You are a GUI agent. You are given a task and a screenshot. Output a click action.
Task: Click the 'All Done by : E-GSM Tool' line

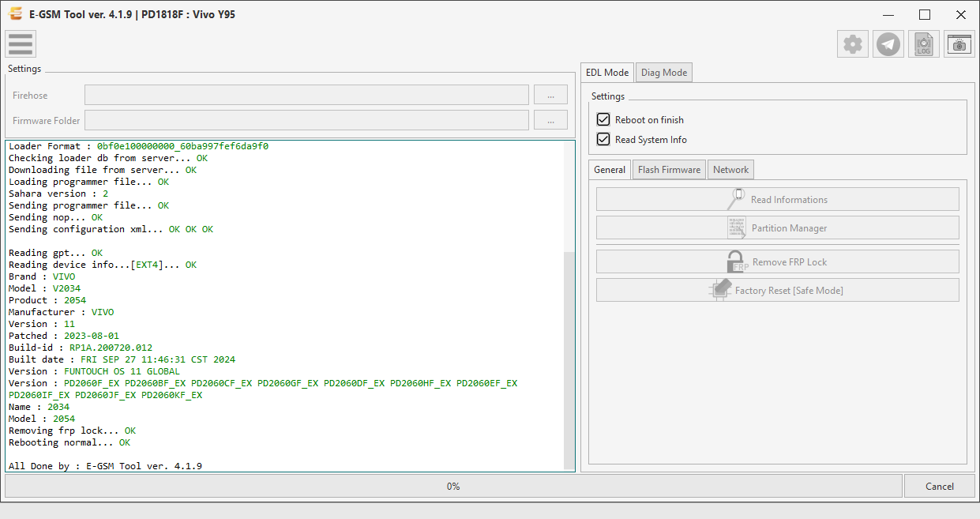tap(105, 466)
